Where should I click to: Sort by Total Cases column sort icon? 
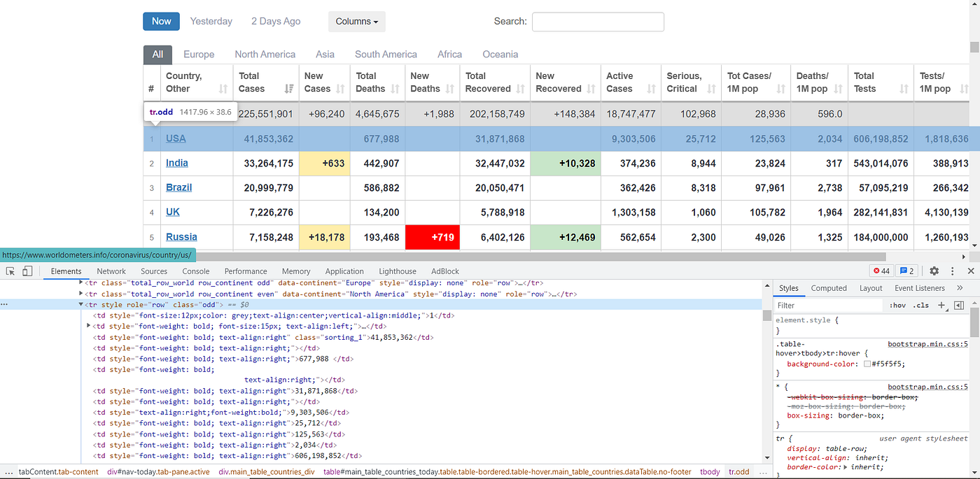tap(289, 89)
